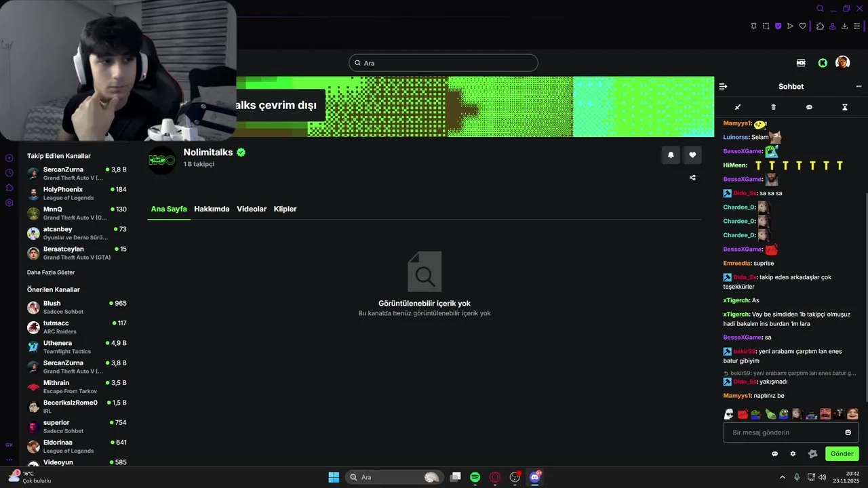Open Discord from the taskbar
The width and height of the screenshot is (868, 488).
535,477
